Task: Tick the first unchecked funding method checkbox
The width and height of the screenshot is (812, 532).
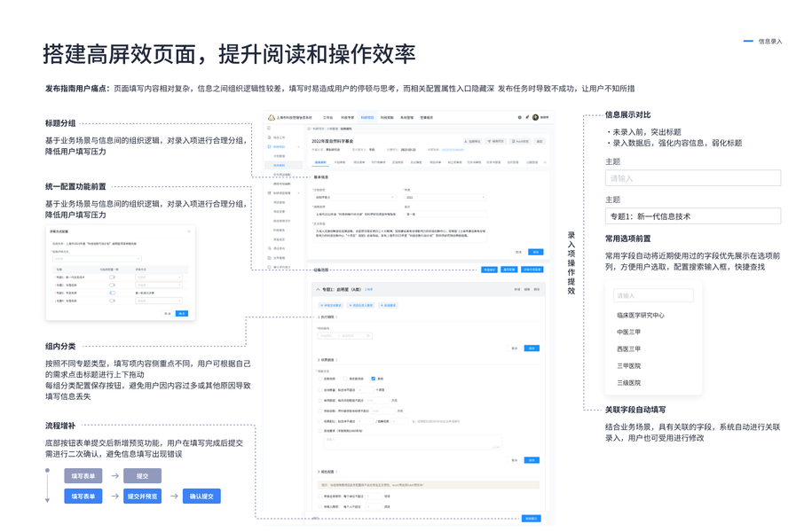Action: pyautogui.click(x=320, y=379)
